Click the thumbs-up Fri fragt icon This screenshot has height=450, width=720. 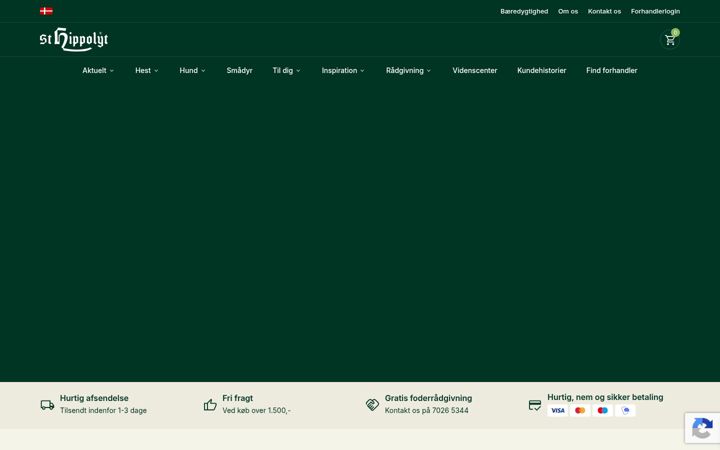pyautogui.click(x=210, y=405)
